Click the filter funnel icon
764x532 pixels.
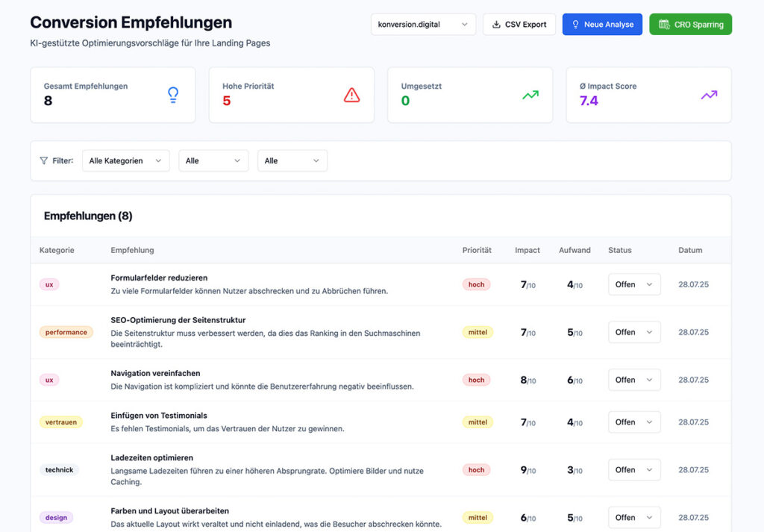point(43,160)
